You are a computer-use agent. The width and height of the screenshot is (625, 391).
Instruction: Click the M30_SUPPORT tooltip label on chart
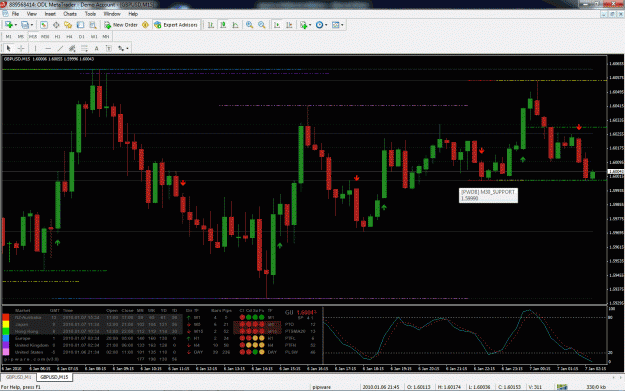[488, 195]
